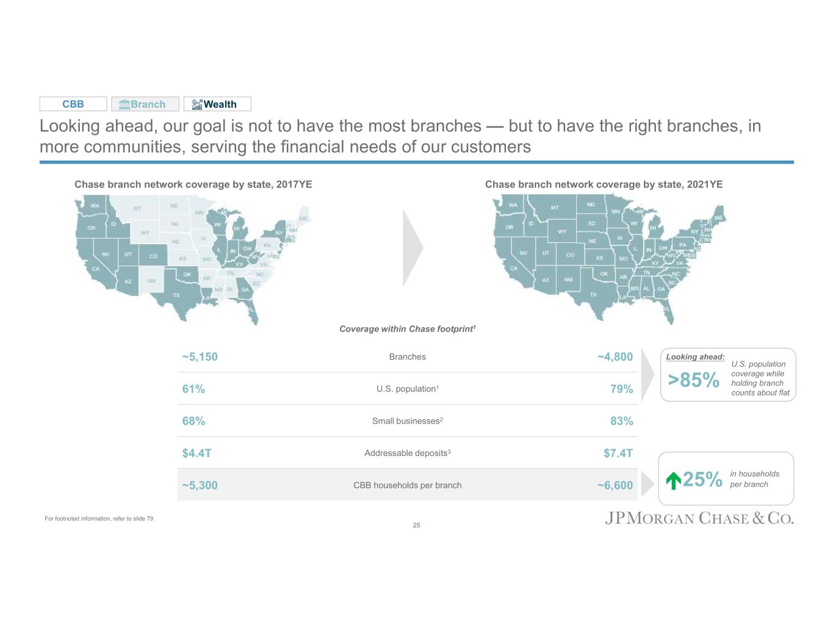Click the large gray arrow between the maps
Image resolution: width=833 pixels, height=644 pixels.
click(413, 248)
